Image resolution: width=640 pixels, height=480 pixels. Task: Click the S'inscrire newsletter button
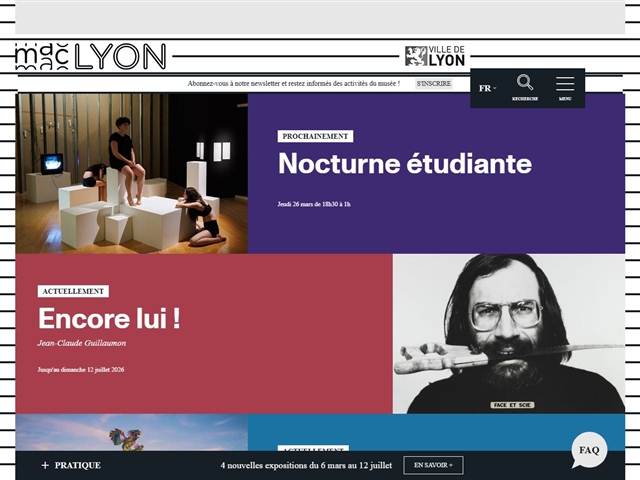click(x=433, y=84)
